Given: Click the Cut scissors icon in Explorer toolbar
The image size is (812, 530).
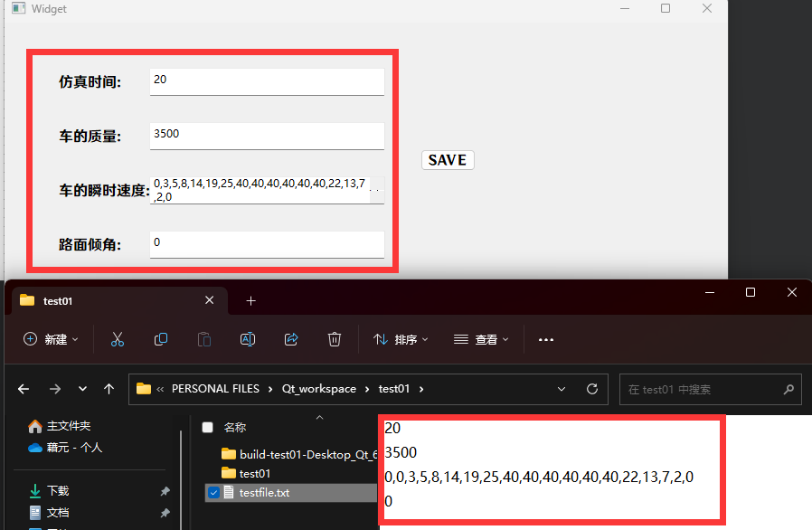Looking at the screenshot, I should (x=117, y=339).
